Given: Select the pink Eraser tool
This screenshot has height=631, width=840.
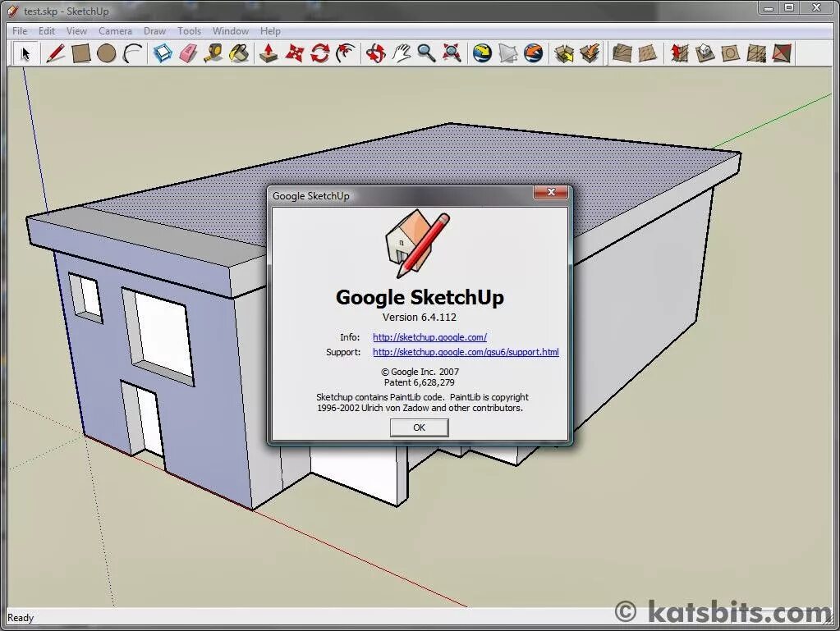Looking at the screenshot, I should point(189,53).
